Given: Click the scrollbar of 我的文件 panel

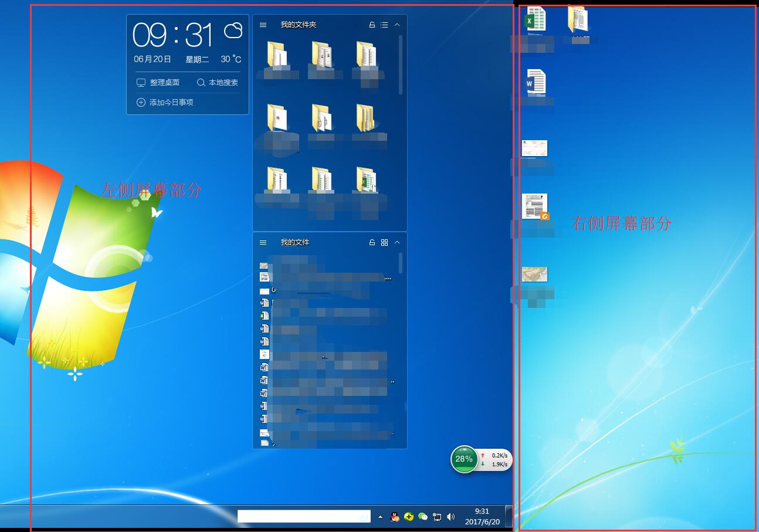Looking at the screenshot, I should (401, 263).
